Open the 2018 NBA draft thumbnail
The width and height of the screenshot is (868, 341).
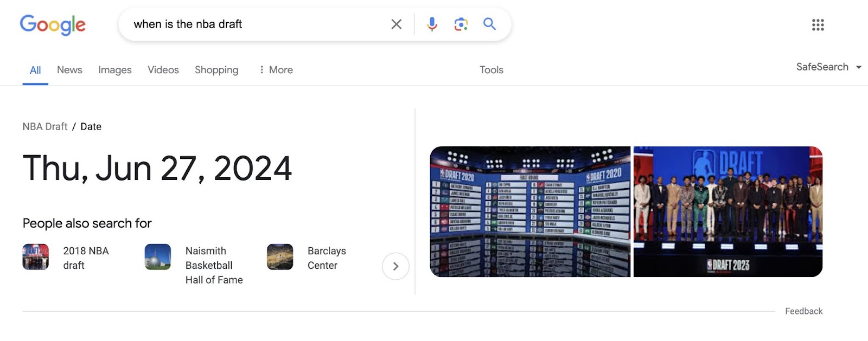[36, 257]
